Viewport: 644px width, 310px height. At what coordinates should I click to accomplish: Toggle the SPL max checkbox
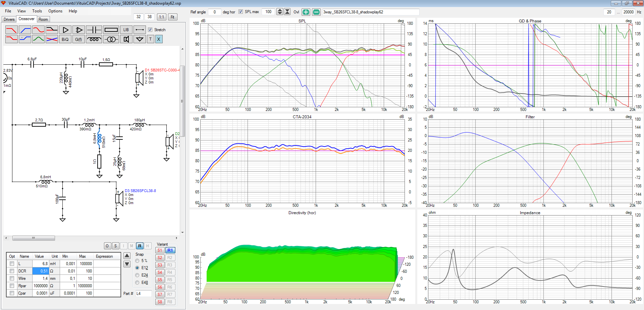coord(240,12)
